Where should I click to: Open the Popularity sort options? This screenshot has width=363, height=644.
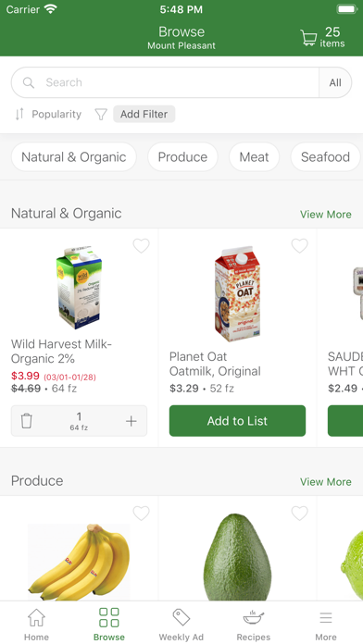point(48,114)
